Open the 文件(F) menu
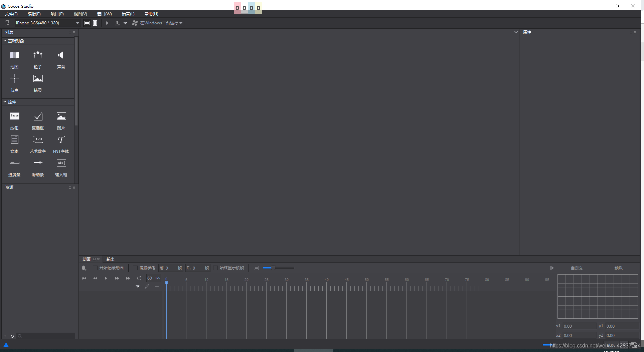Screen dimensions: 644x352 (x=11, y=14)
